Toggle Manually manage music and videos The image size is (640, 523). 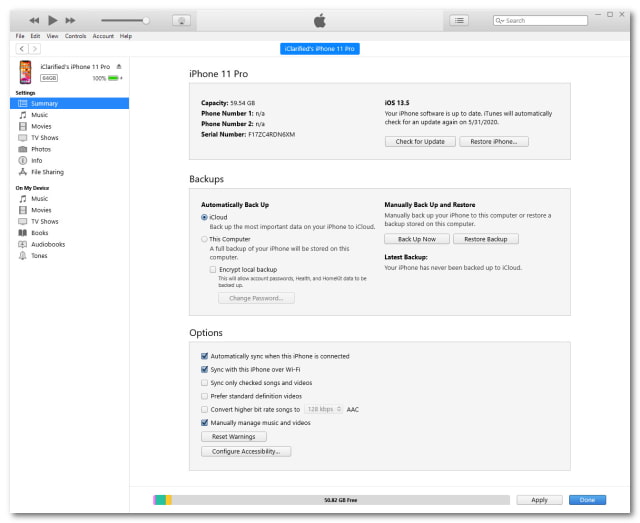204,423
